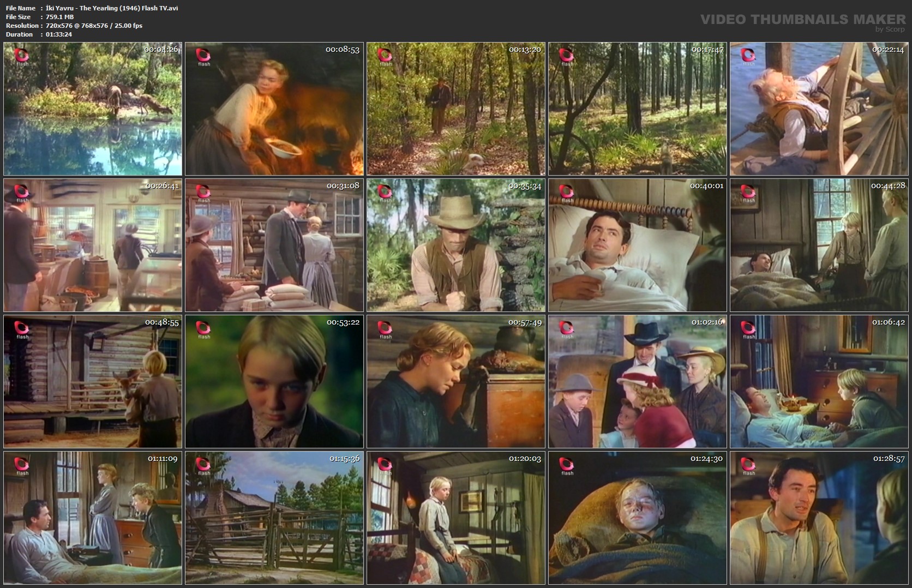Click the Flash logo on the 00:04:26 frame
Image resolution: width=912 pixels, height=588 pixels.
tap(22, 56)
